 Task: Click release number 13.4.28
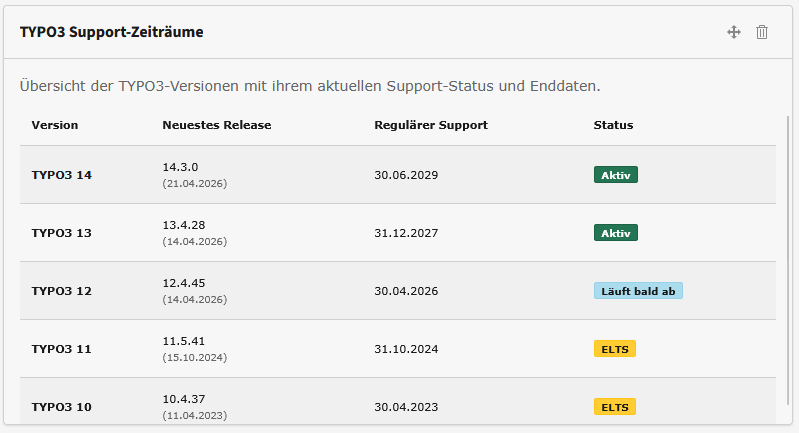click(x=184, y=225)
